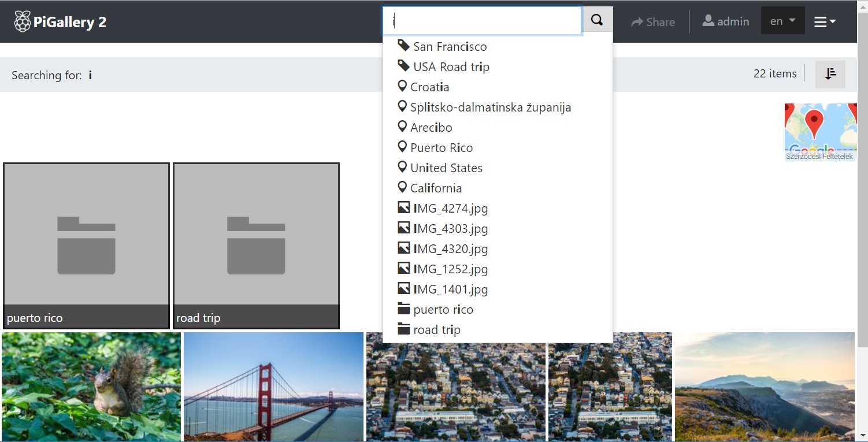The width and height of the screenshot is (868, 442).
Task: Click the PiGallery 2 raspberry logo
Action: (x=23, y=22)
